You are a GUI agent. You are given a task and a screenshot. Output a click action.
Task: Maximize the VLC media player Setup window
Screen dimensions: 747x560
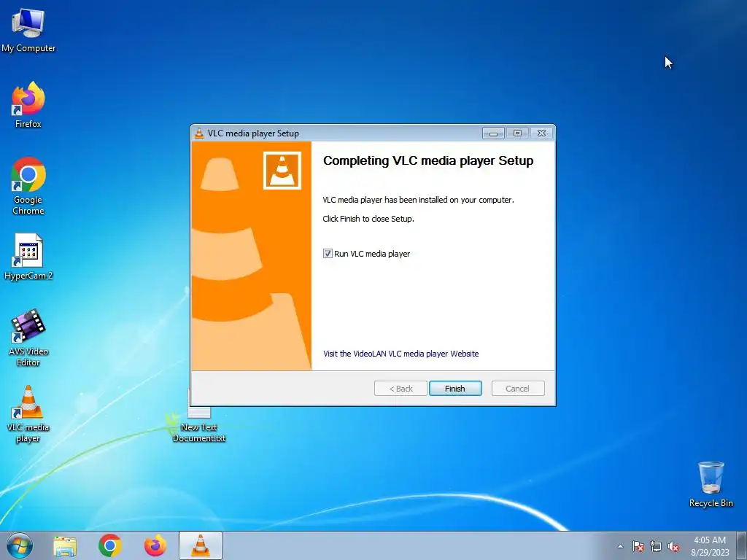coord(517,133)
